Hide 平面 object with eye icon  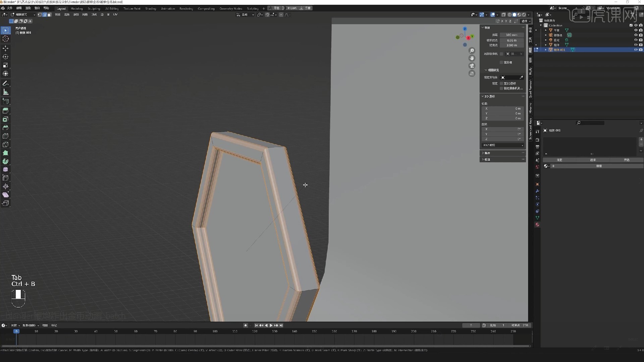[636, 30]
